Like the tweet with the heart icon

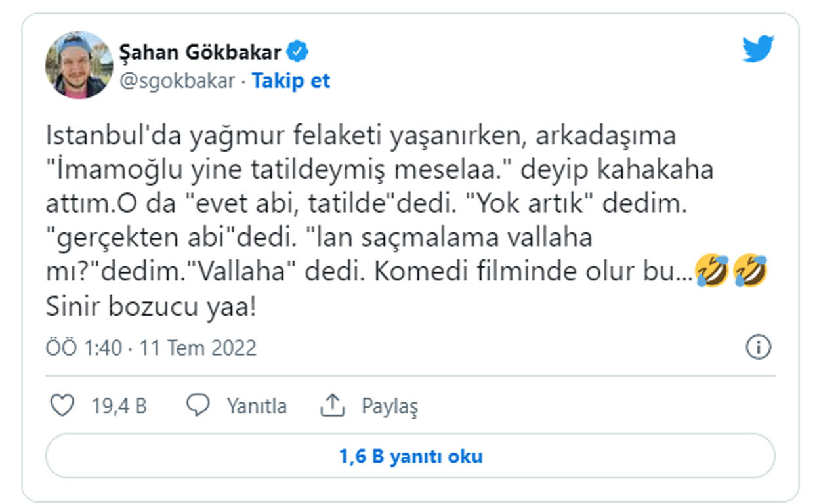tap(62, 406)
